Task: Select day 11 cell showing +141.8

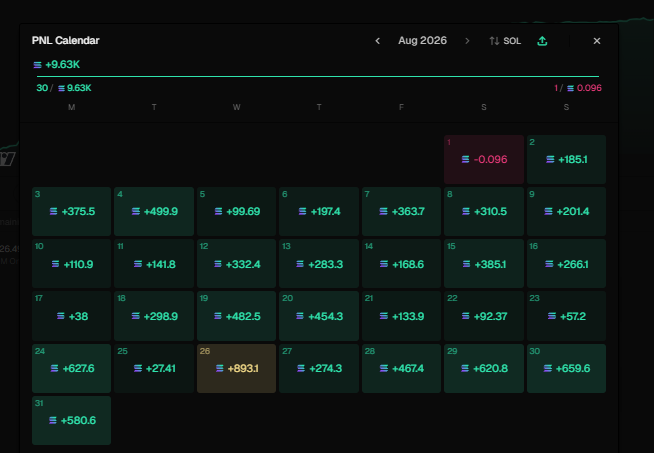Action: click(154, 264)
